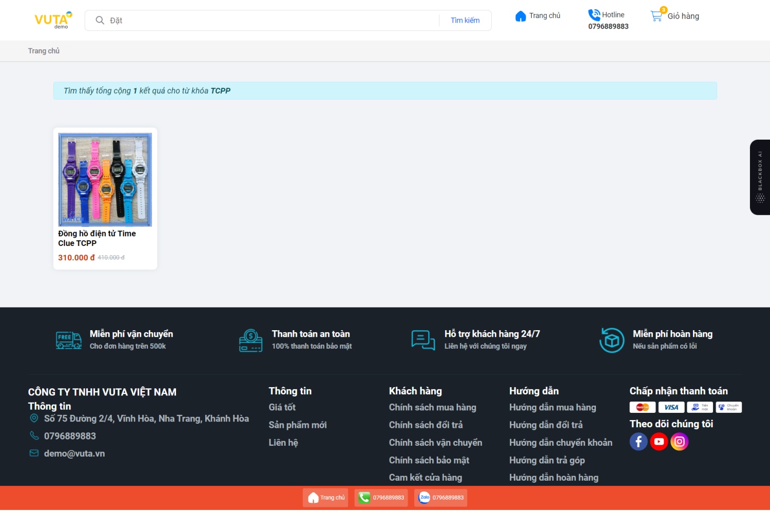Open Sản phẩm mới footer link
Screen dimensions: 770x532
pos(298,425)
